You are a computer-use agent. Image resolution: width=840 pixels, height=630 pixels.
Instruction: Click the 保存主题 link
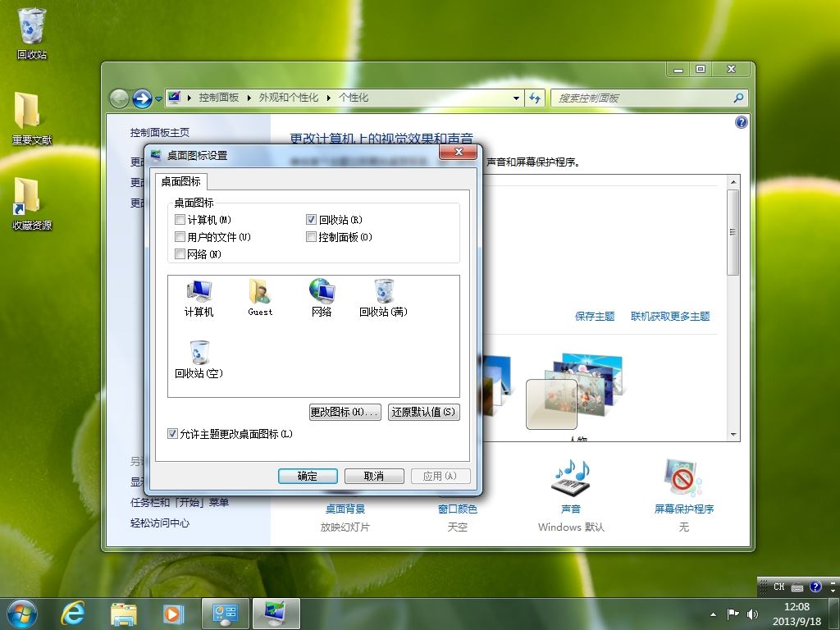(595, 317)
